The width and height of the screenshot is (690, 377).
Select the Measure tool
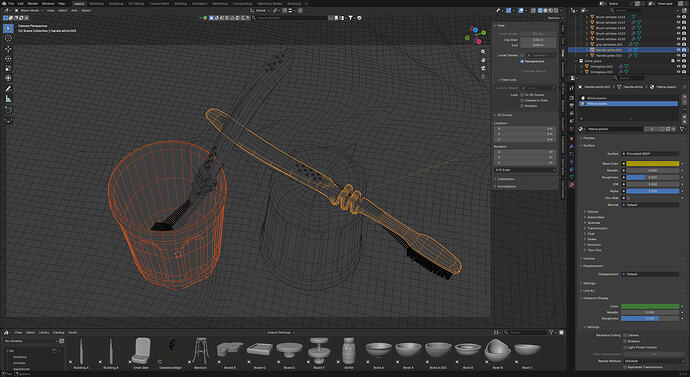click(x=8, y=99)
